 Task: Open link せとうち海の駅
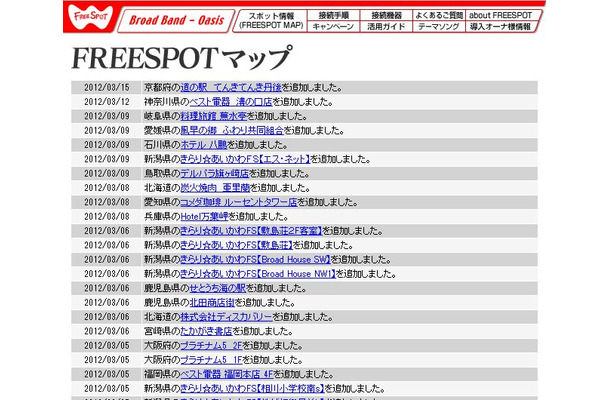coord(217,288)
